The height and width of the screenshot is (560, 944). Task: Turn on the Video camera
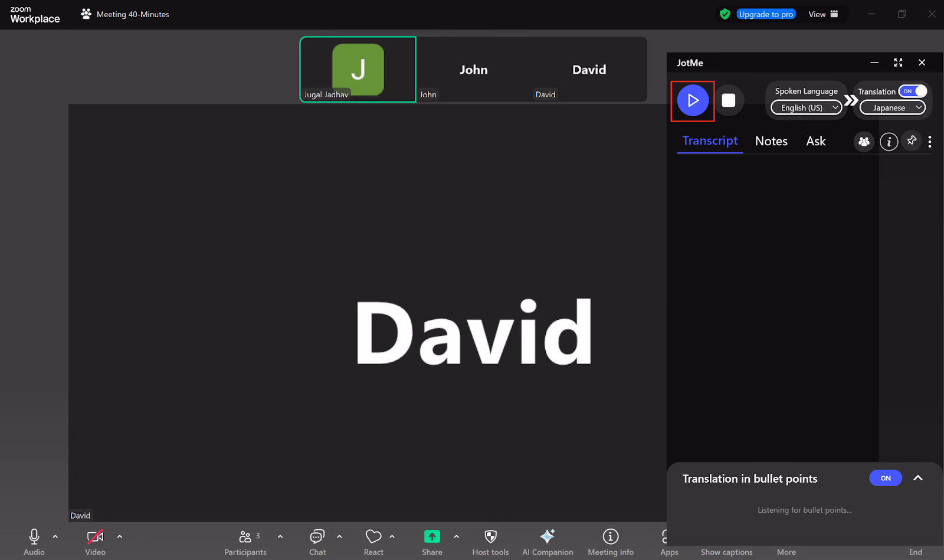[95, 536]
